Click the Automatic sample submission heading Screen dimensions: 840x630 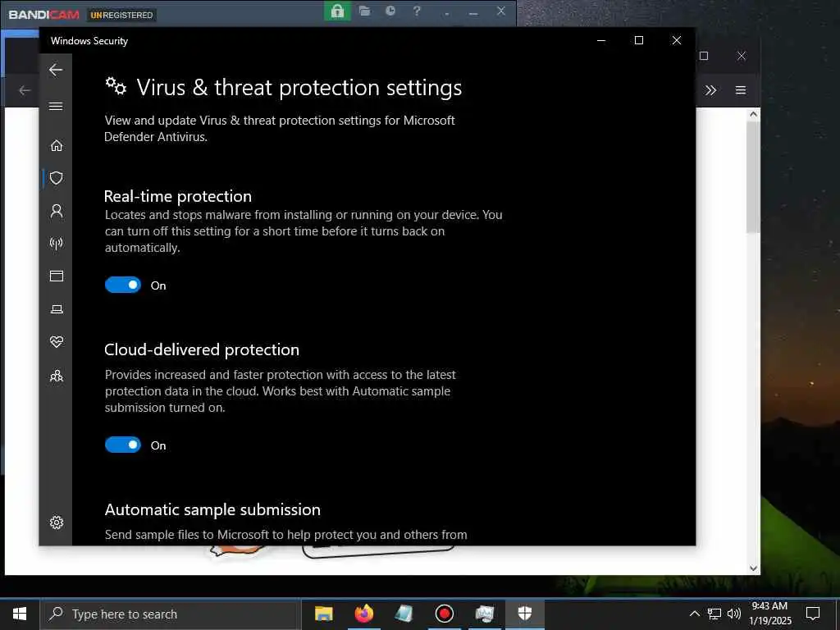coord(212,509)
